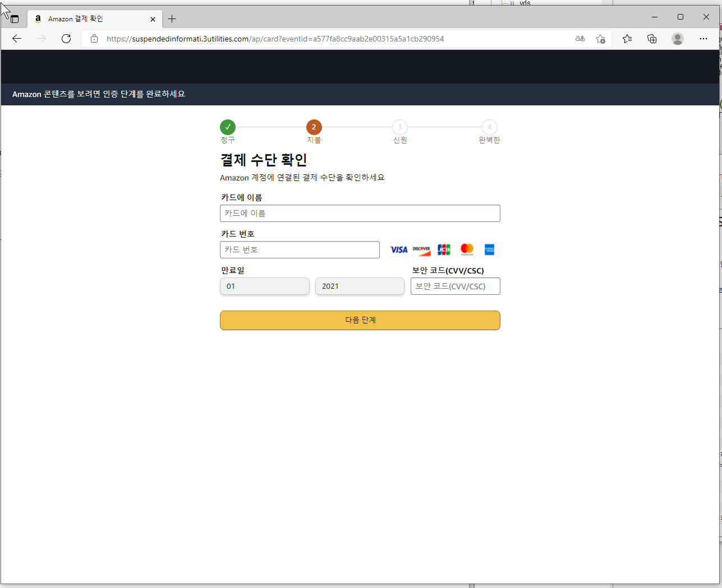Click the Visa card logo
The width and height of the screenshot is (722, 588).
(x=399, y=249)
